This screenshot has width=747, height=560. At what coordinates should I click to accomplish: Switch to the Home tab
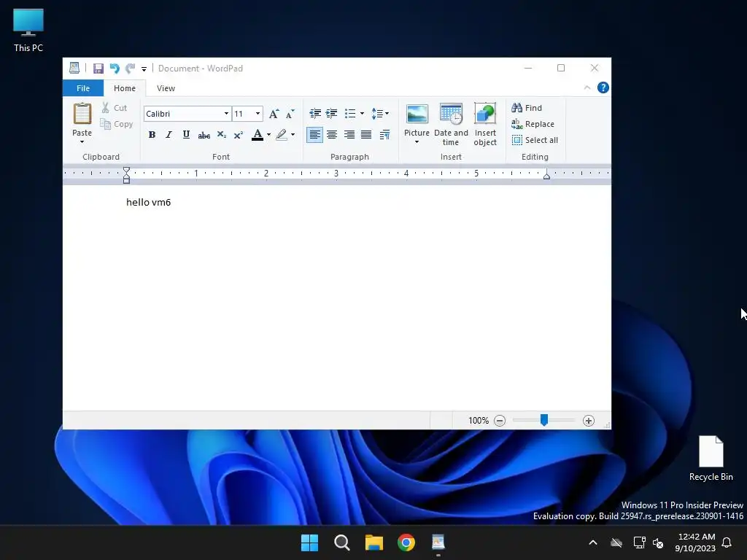click(125, 88)
